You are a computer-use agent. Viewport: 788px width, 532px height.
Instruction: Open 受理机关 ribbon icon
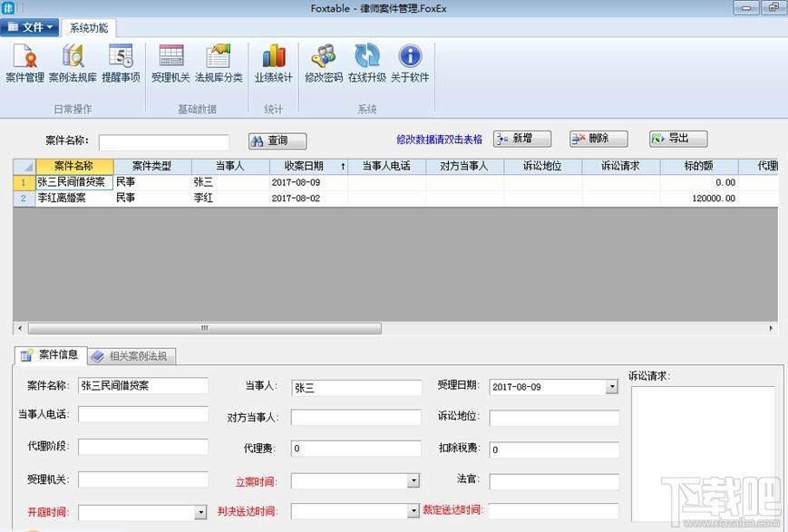pyautogui.click(x=170, y=63)
